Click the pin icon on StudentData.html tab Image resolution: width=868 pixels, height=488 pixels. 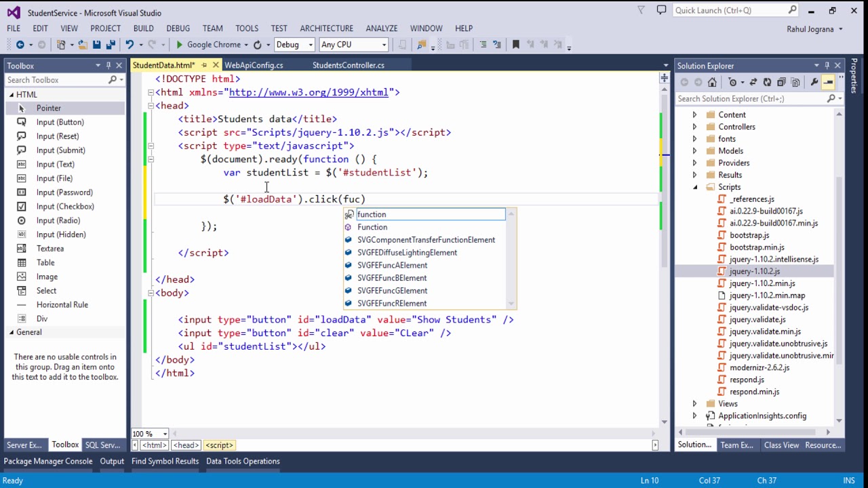pos(205,65)
